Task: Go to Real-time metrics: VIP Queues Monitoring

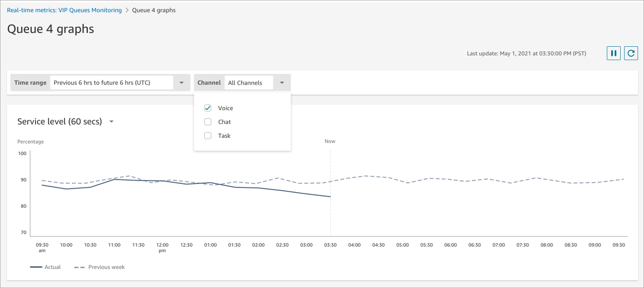Action: pos(64,10)
